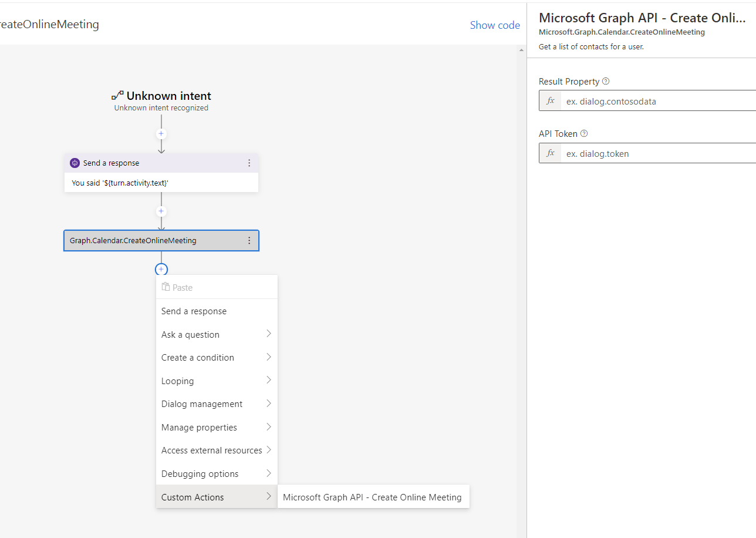The image size is (756, 538).
Task: Open the Custom Actions submenu
Action: tap(217, 497)
